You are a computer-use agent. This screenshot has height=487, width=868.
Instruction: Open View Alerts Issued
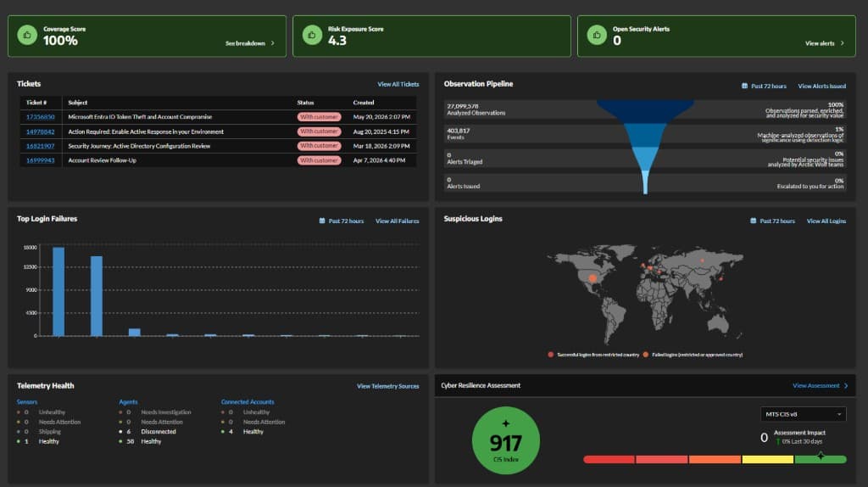(821, 87)
